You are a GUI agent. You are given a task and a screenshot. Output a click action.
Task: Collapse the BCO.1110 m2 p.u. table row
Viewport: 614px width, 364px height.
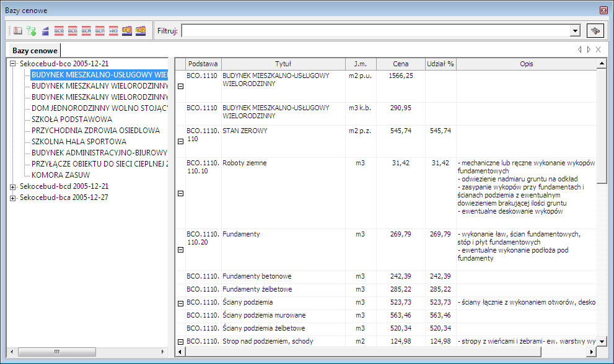coord(180,87)
